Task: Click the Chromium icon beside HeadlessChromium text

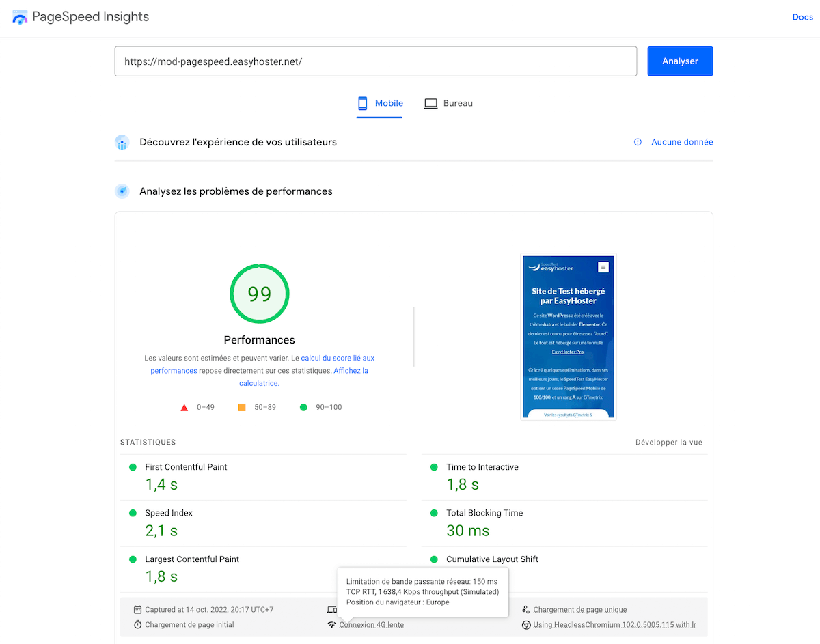Action: 526,624
